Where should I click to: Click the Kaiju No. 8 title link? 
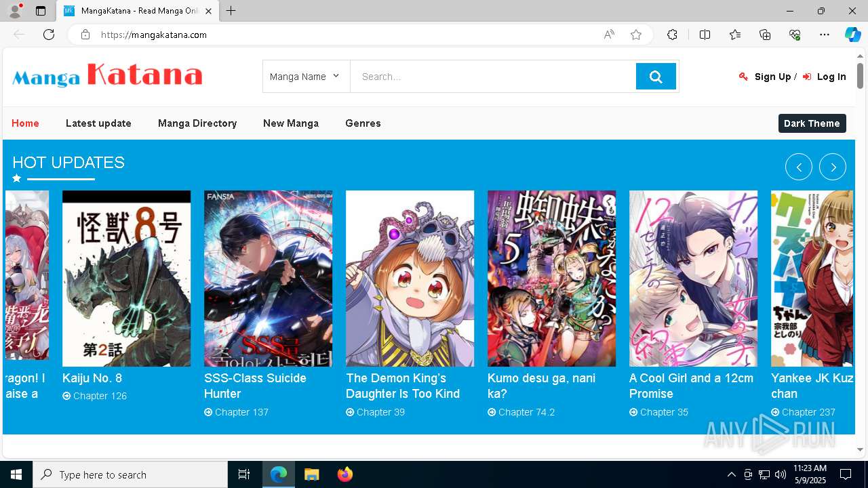pyautogui.click(x=92, y=378)
